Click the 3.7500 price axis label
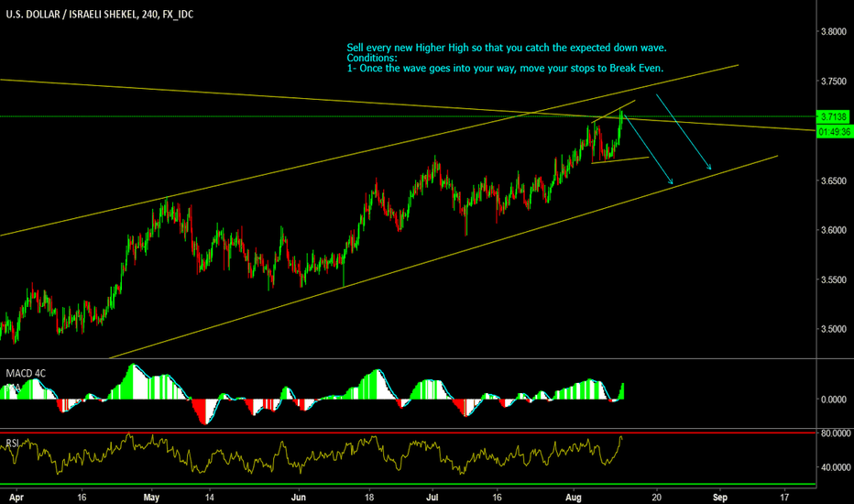This screenshot has height=504, width=854. (x=834, y=82)
